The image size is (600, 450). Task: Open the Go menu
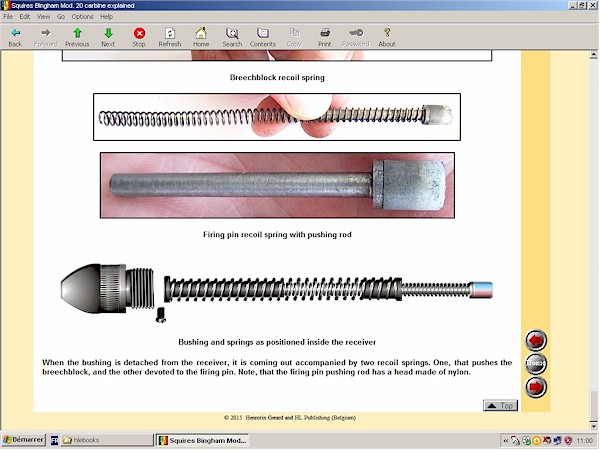[61, 16]
